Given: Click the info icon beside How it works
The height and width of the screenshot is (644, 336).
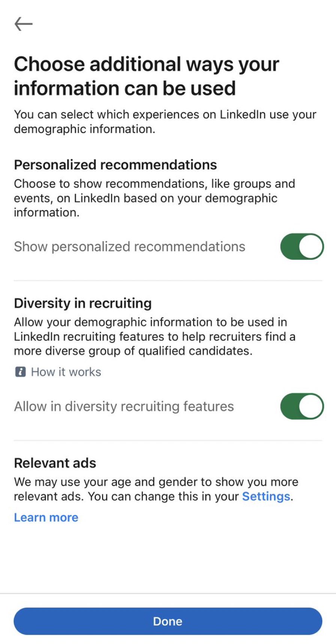Looking at the screenshot, I should click(20, 372).
